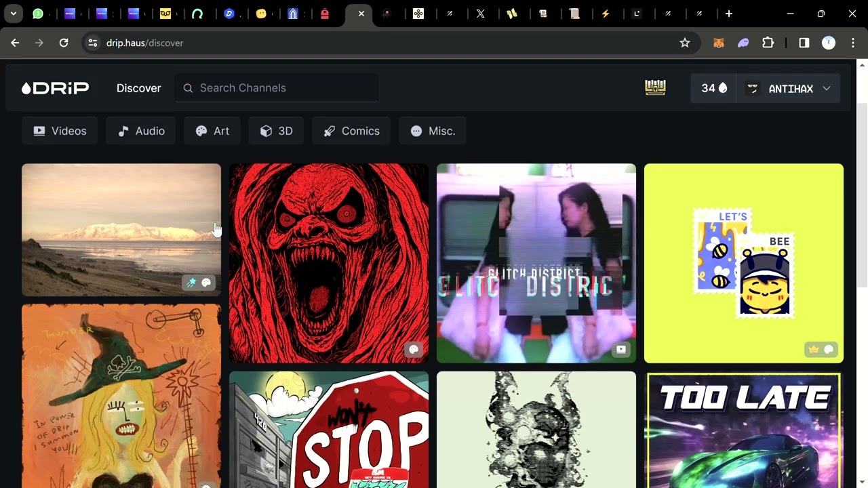Viewport: 868px width, 488px height.
Task: Open the Chrome profile avatar
Action: (x=829, y=43)
